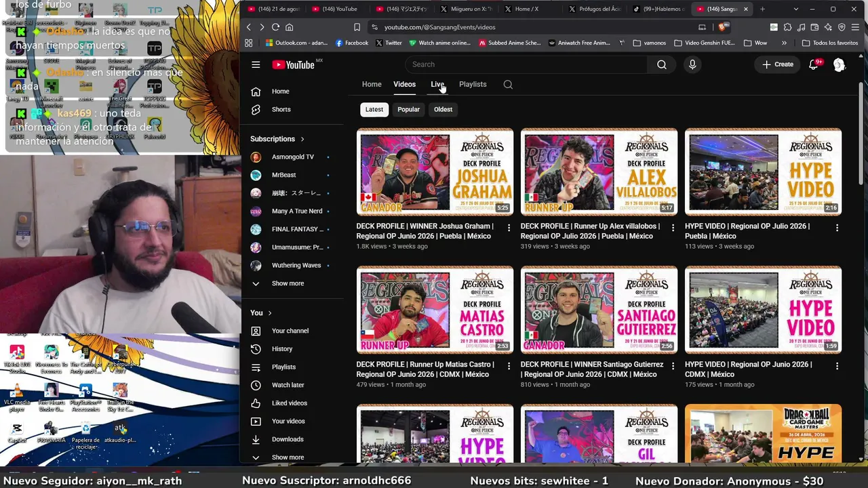Open the browser main menu icon
The width and height of the screenshot is (868, 488).
(x=856, y=27)
